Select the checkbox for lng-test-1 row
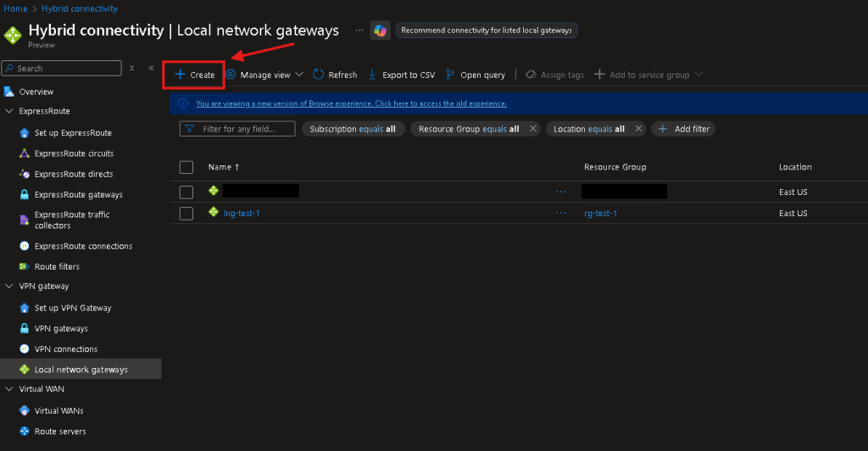The height and width of the screenshot is (451, 868). (186, 214)
